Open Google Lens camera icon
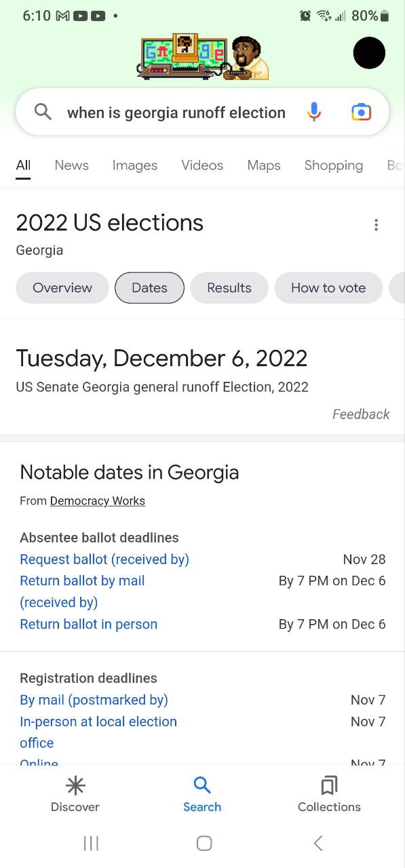Image resolution: width=405 pixels, height=868 pixels. (361, 113)
